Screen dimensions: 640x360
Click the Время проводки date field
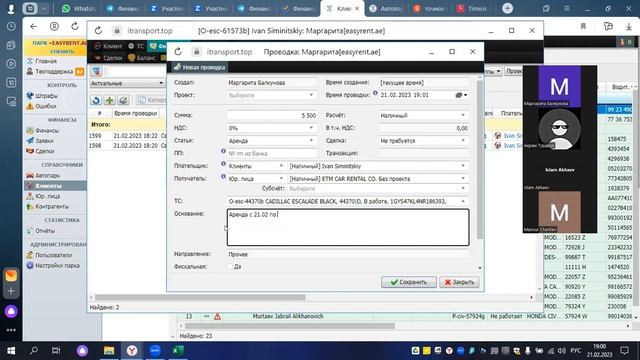tap(416, 95)
